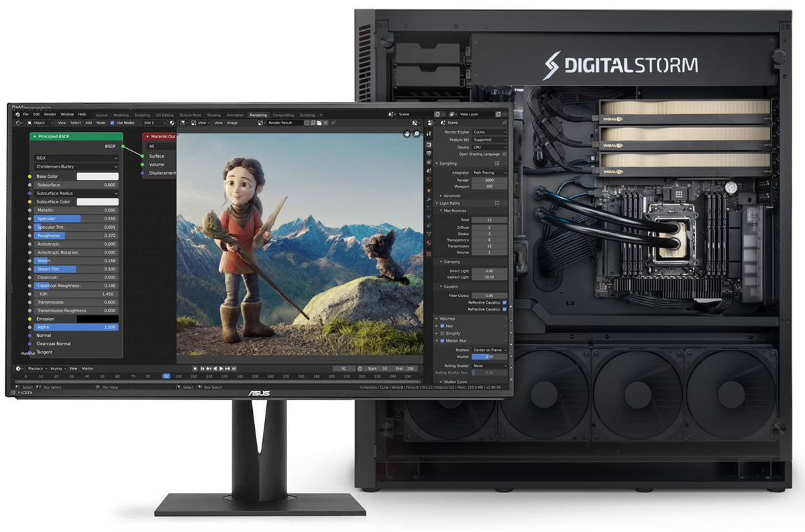Select the Physics properties tab icon

pyautogui.click(x=429, y=217)
